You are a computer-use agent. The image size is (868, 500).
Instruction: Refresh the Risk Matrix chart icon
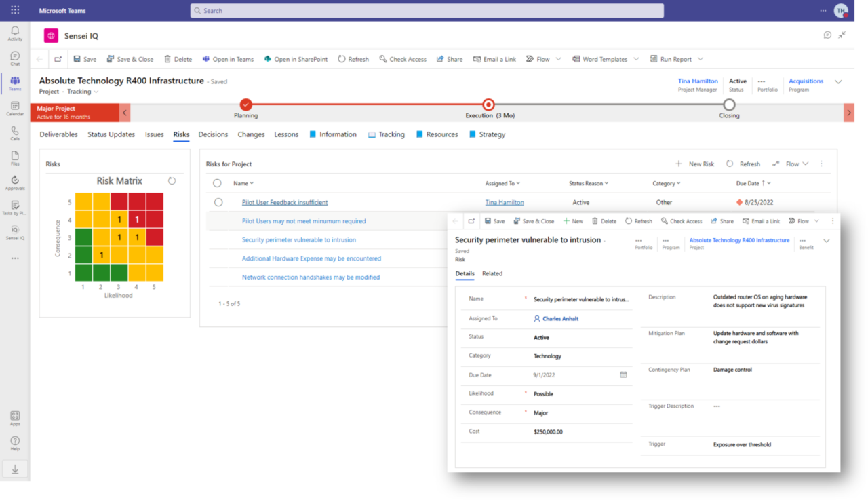pyautogui.click(x=172, y=181)
